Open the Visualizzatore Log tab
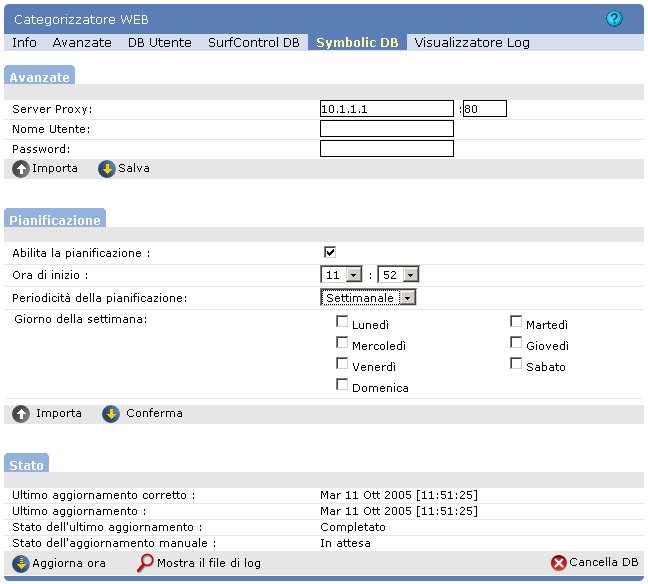This screenshot has width=648, height=584. coord(472,43)
